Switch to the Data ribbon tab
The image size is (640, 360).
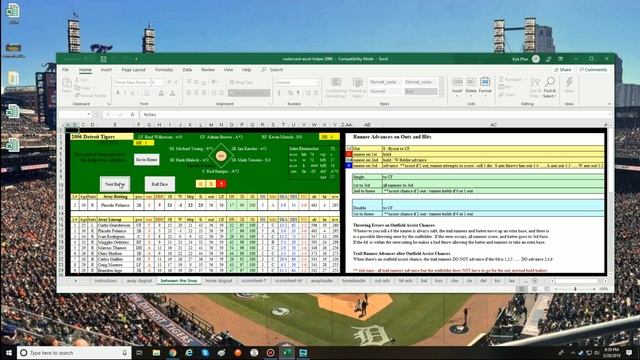click(187, 70)
